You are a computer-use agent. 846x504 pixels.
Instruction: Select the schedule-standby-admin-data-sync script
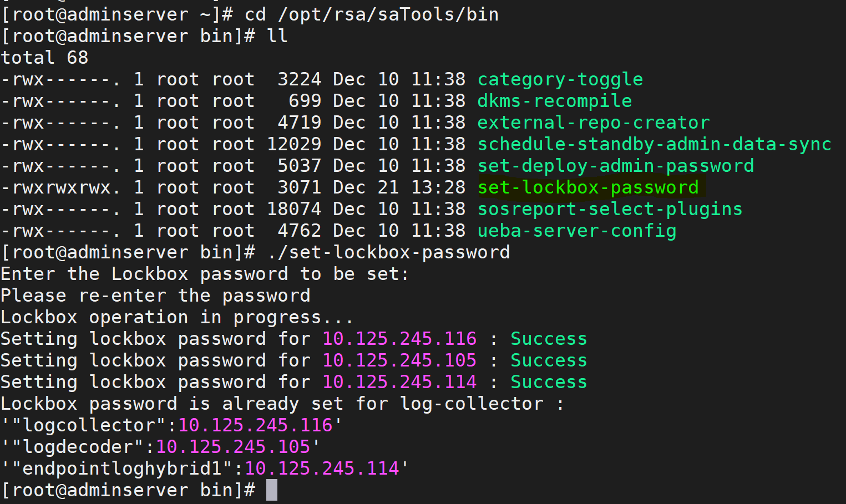pos(654,144)
